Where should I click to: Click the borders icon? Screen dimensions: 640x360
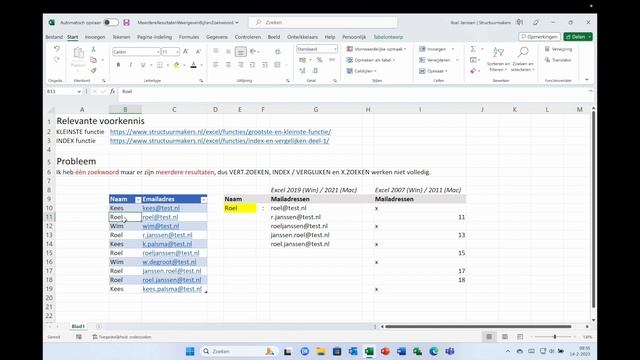[160, 65]
